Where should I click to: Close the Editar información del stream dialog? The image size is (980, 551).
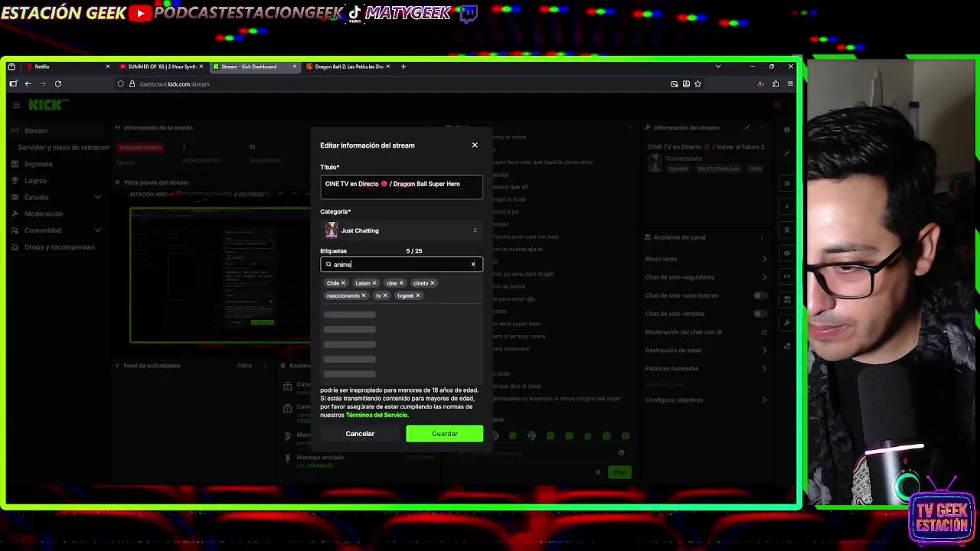pos(475,145)
